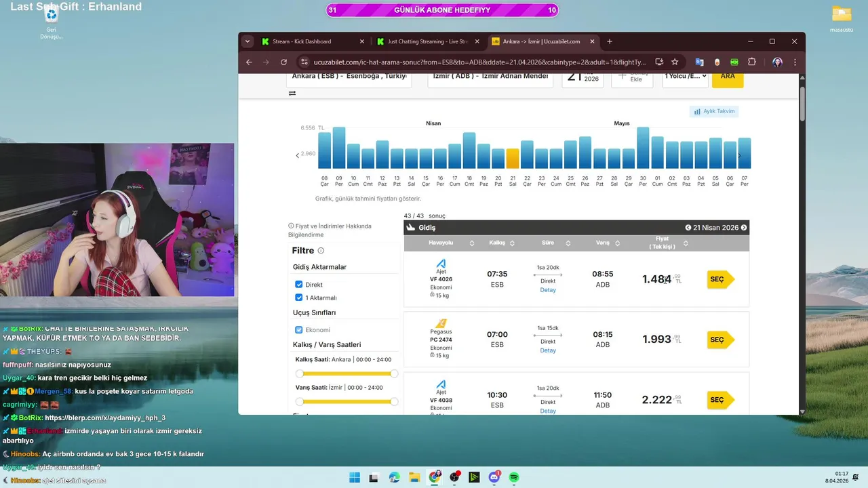The height and width of the screenshot is (488, 868).
Task: Close the Just Chatting Streaming tab
Action: coord(477,41)
